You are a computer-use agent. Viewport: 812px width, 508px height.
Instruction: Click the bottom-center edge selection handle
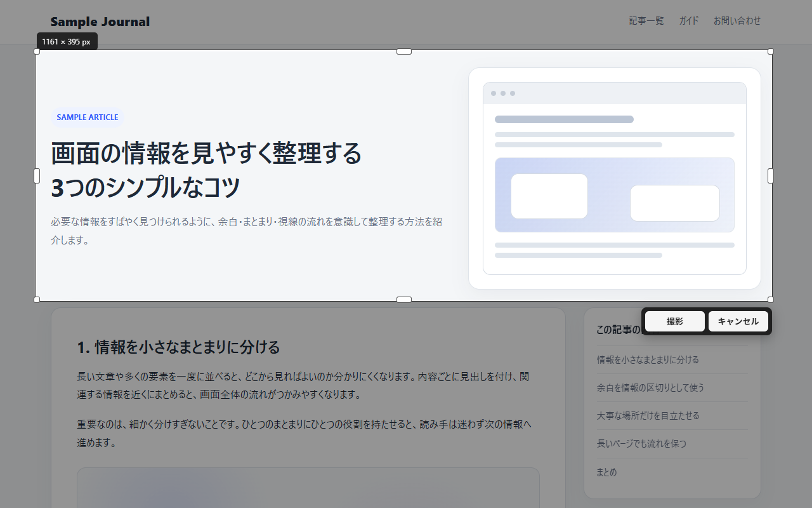(x=404, y=300)
